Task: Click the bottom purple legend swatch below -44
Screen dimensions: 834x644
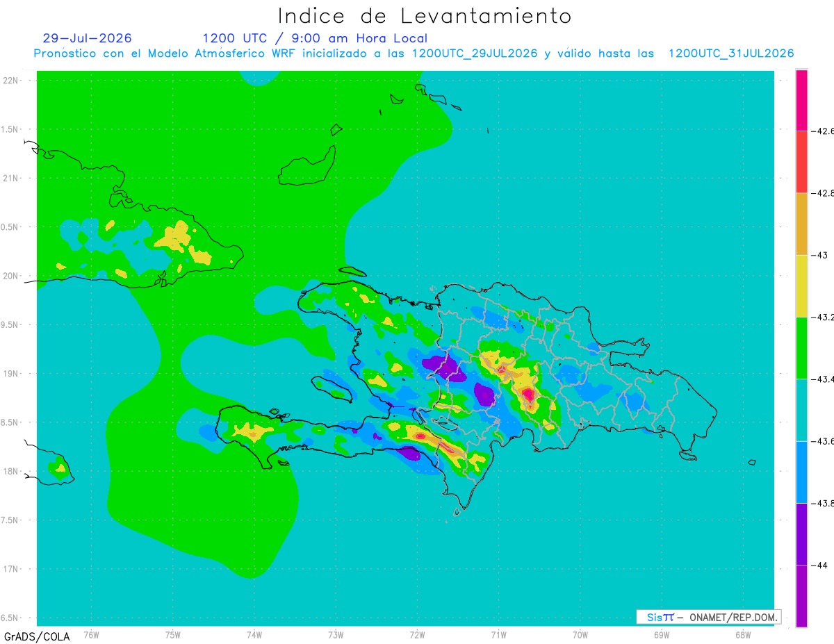Action: [x=801, y=595]
